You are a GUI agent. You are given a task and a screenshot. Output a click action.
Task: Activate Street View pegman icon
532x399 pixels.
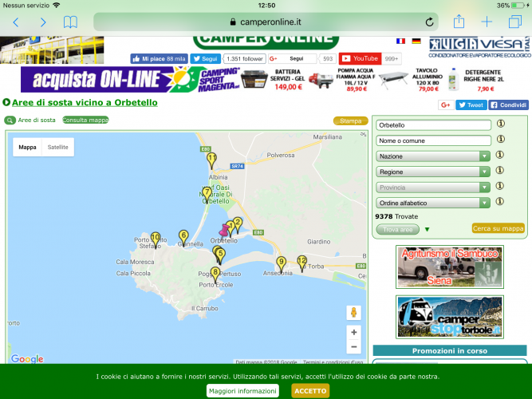(x=353, y=312)
